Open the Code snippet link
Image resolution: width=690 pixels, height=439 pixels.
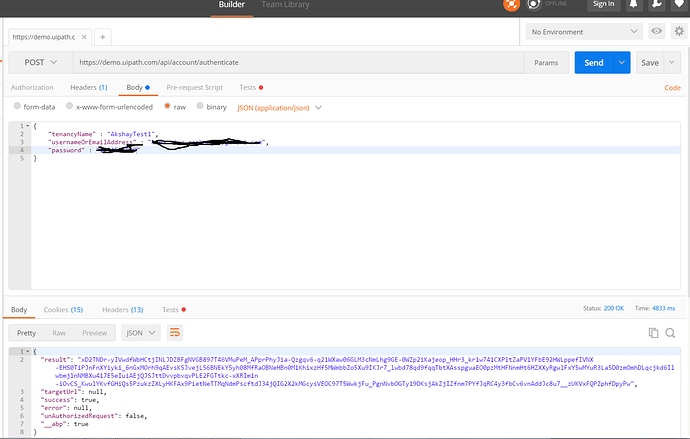coord(672,88)
